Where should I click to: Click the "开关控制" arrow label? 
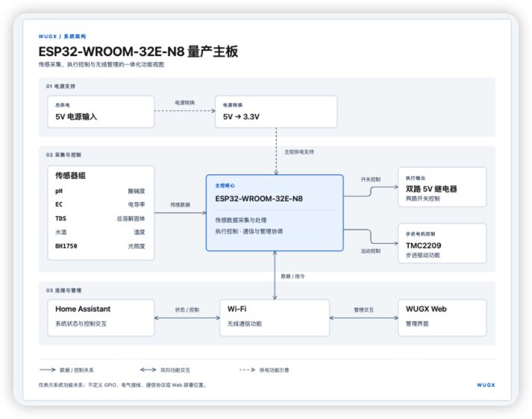coord(371,180)
